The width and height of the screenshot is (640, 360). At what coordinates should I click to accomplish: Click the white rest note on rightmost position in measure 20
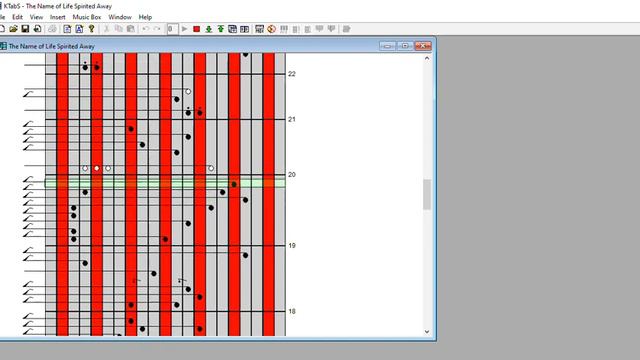coord(211,168)
